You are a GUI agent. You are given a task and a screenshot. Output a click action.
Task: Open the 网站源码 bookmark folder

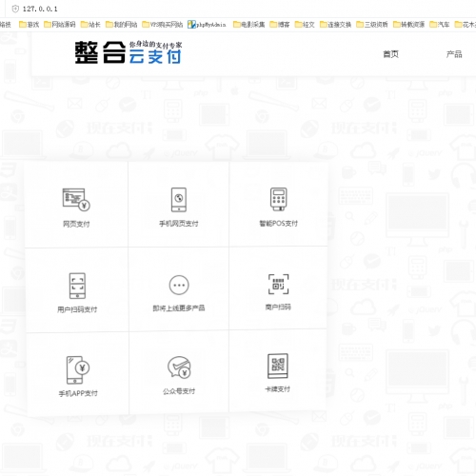pyautogui.click(x=60, y=25)
